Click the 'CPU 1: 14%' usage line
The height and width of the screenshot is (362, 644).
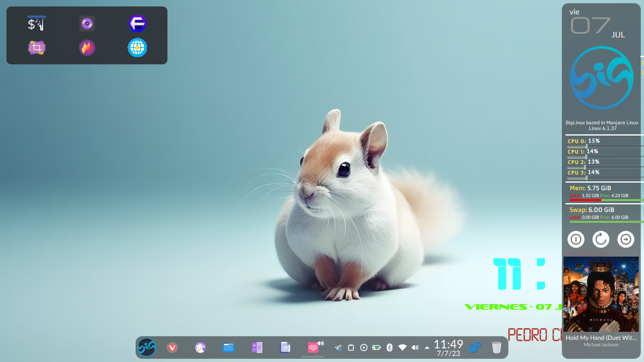coord(583,152)
